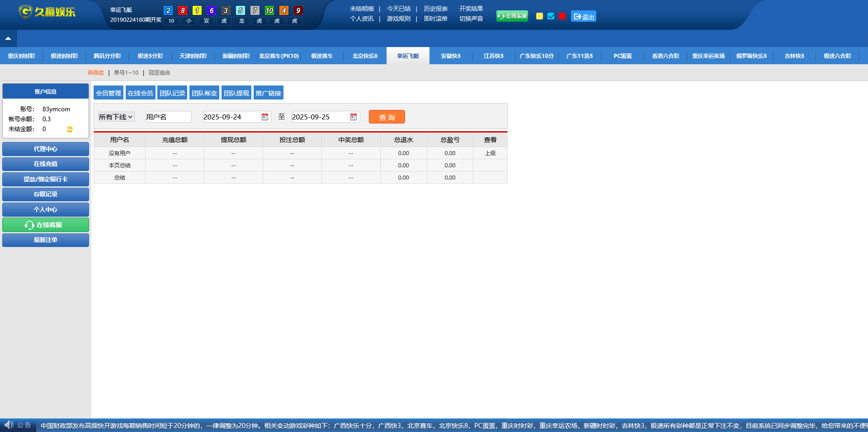This screenshot has width=868, height=432.
Task: Switch to the 团队记录 tab
Action: (173, 93)
